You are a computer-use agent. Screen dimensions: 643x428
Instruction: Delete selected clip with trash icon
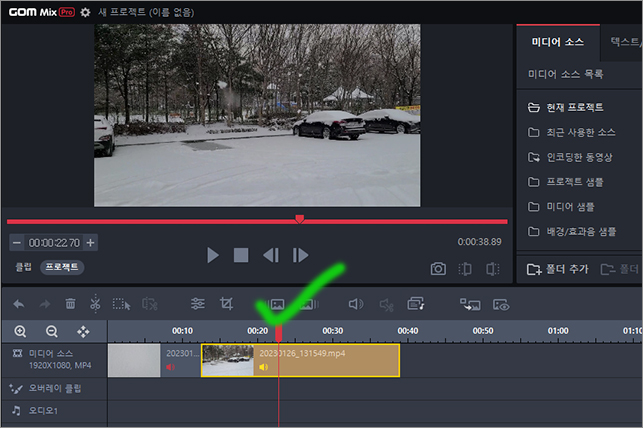[71, 304]
